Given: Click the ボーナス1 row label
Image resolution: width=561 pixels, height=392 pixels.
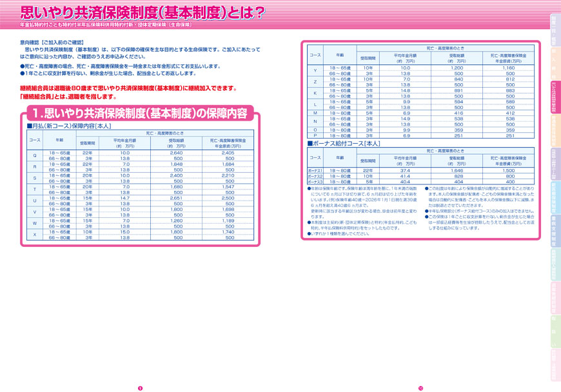Looking at the screenshot, I should (x=315, y=170).
